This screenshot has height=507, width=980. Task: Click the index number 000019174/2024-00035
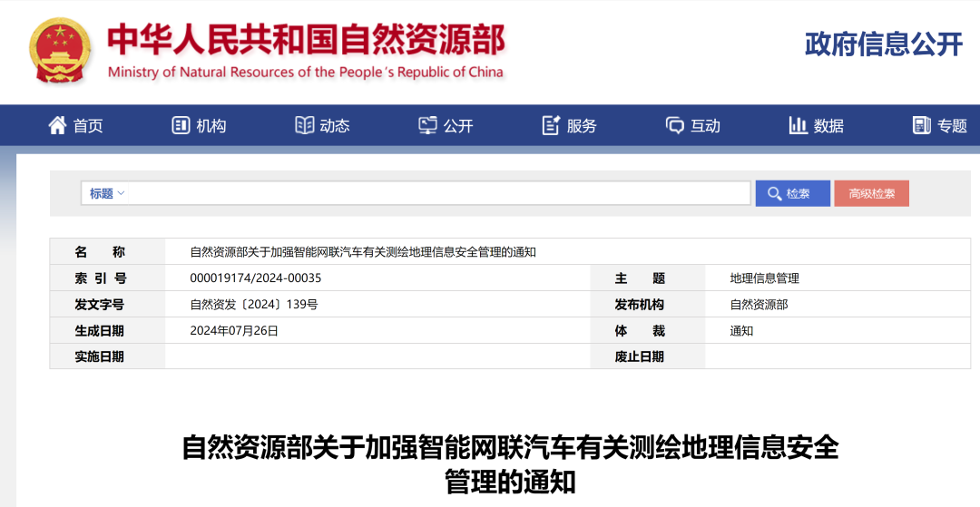[x=255, y=278]
